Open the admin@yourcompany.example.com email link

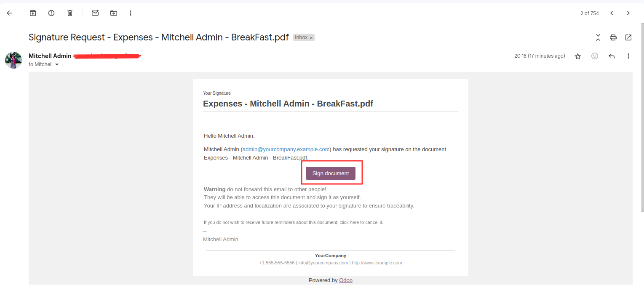[286, 149]
